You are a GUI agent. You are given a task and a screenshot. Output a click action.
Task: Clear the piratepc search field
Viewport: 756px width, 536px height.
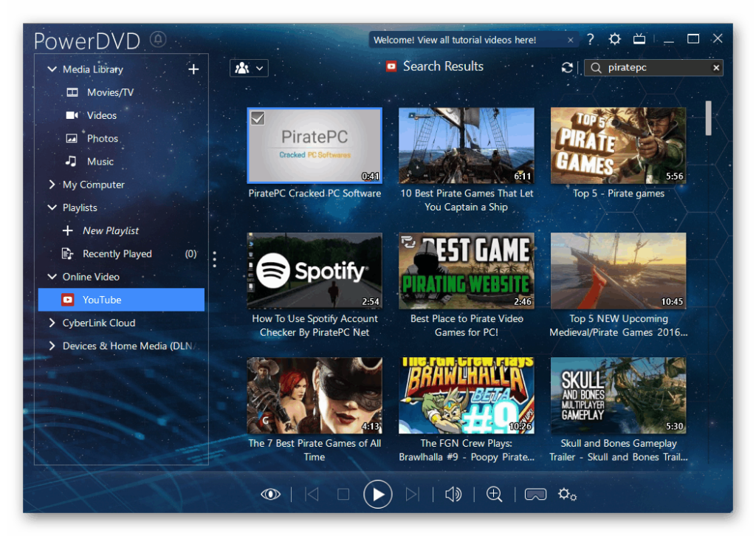(x=716, y=68)
